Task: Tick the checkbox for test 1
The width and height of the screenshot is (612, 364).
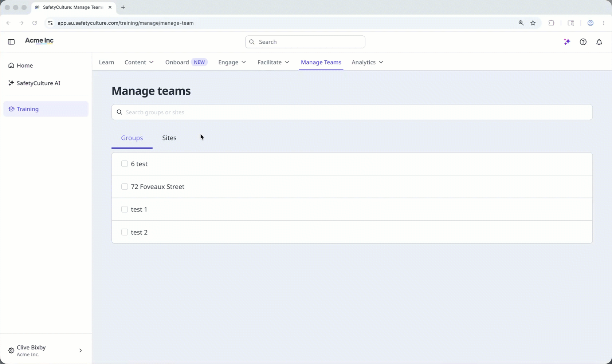Action: pos(125,209)
